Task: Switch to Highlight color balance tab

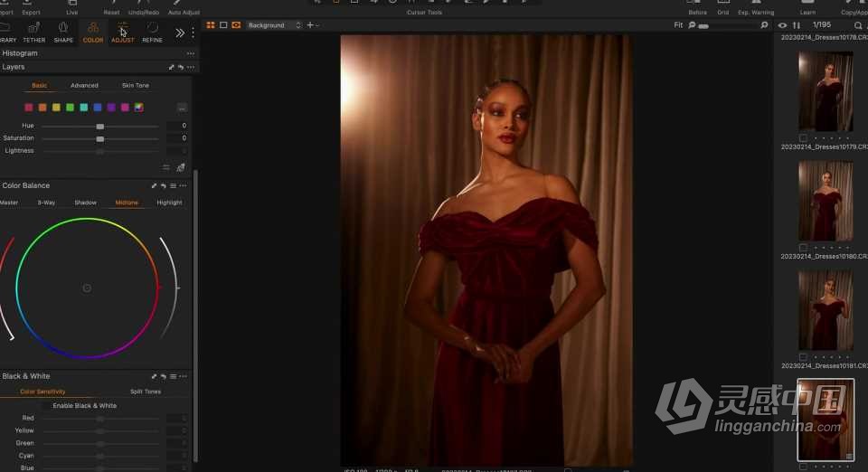Action: coord(169,203)
